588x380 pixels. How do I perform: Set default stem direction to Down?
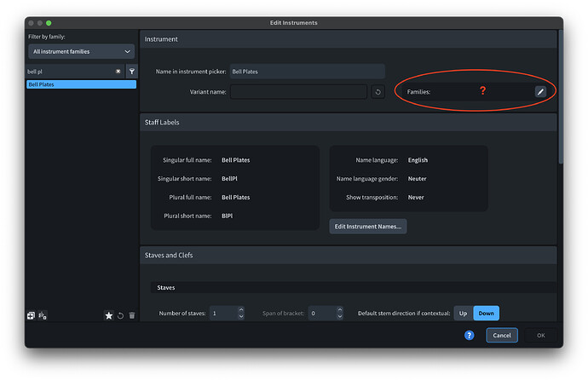(486, 313)
